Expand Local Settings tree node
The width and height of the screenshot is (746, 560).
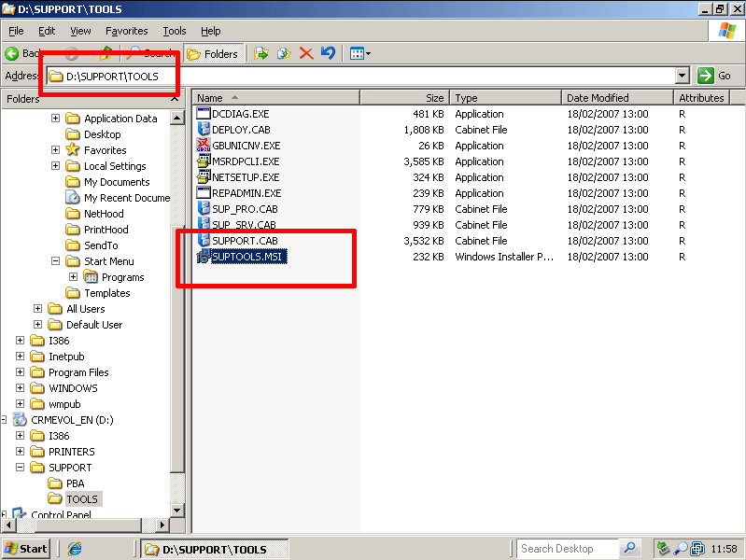55,165
